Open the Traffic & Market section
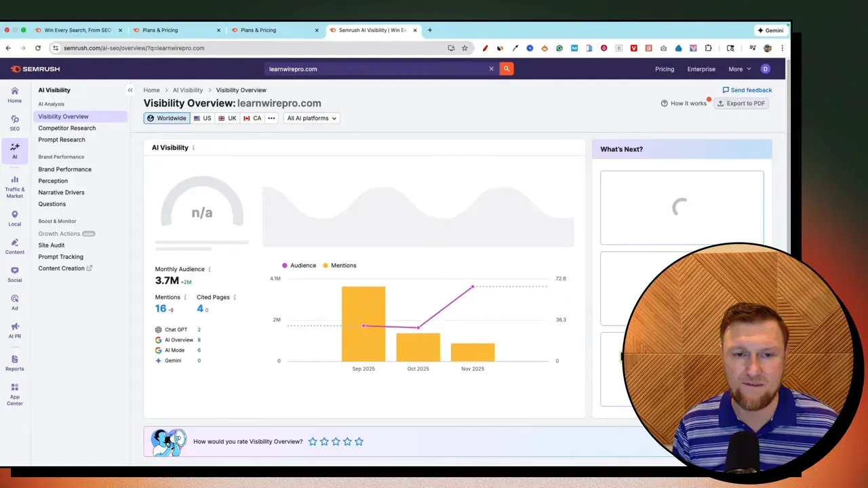868x488 pixels. point(14,184)
